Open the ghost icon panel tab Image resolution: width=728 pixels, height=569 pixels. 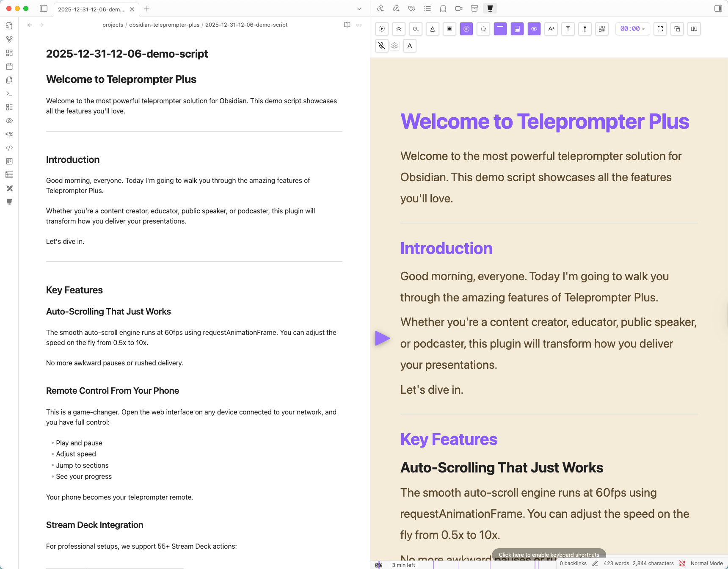pos(443,8)
